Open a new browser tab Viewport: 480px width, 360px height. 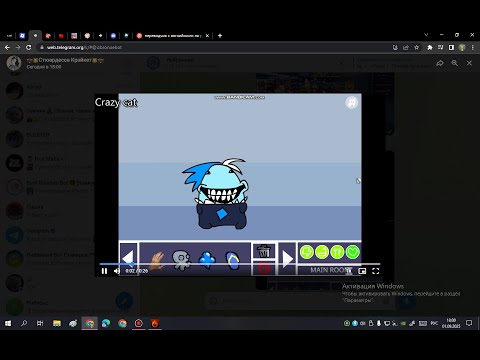(x=220, y=36)
